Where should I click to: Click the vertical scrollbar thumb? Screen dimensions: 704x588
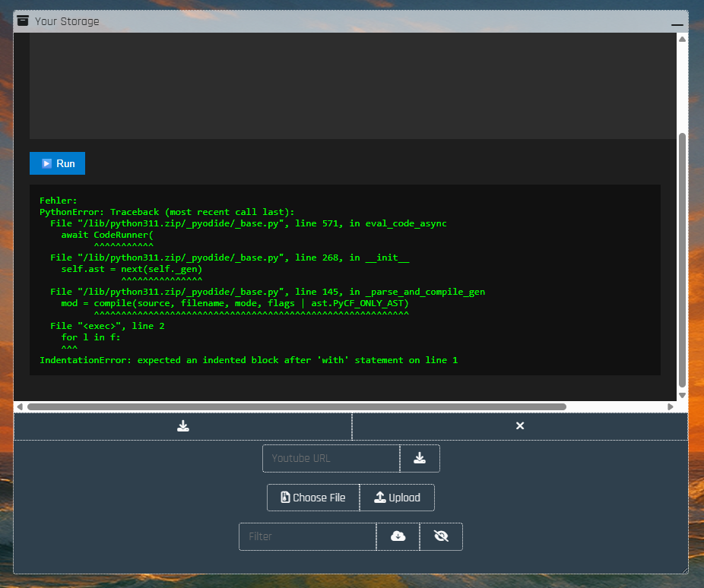[683, 260]
